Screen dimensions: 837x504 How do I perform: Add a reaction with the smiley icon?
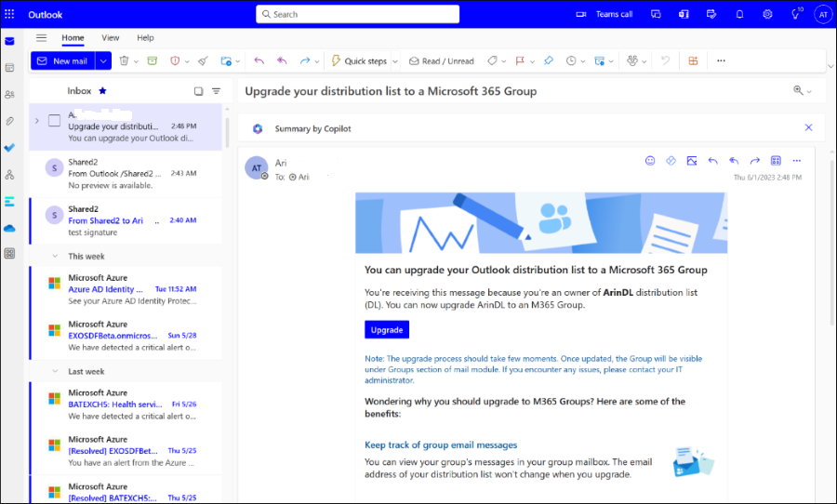tap(650, 161)
